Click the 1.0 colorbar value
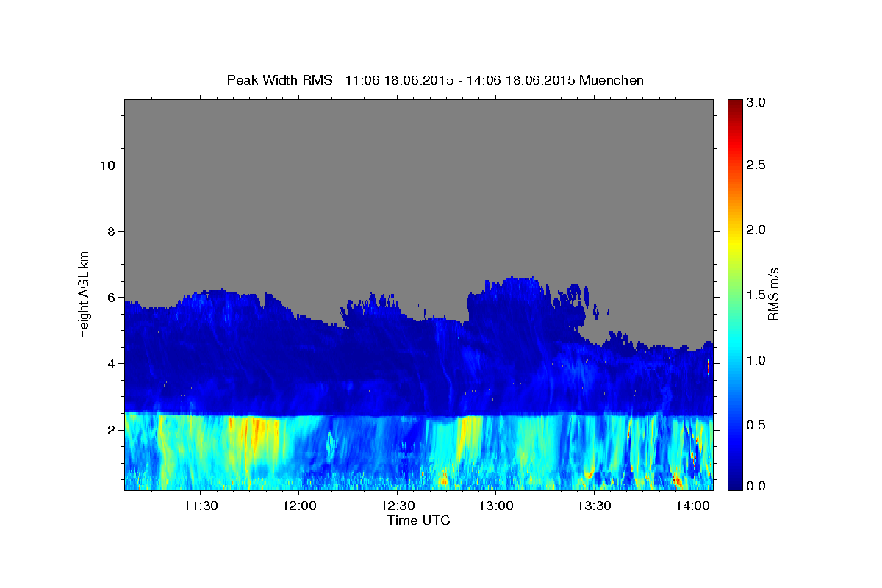 click(x=756, y=360)
